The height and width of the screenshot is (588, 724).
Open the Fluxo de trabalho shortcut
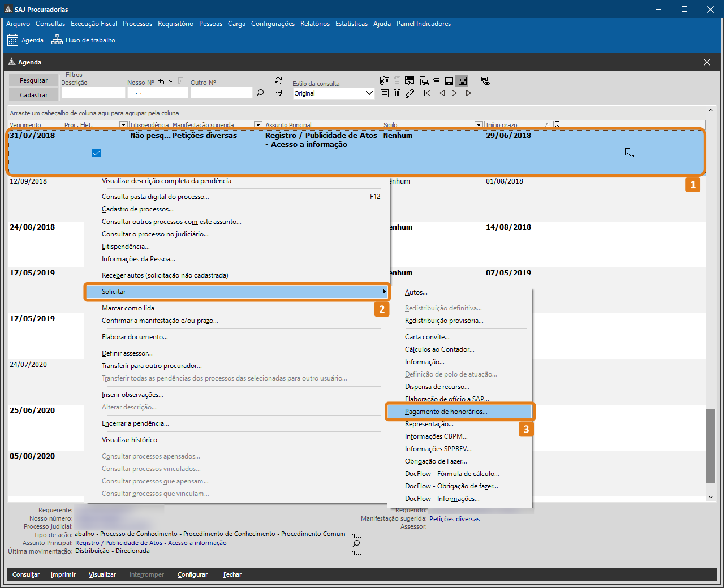[x=83, y=40]
